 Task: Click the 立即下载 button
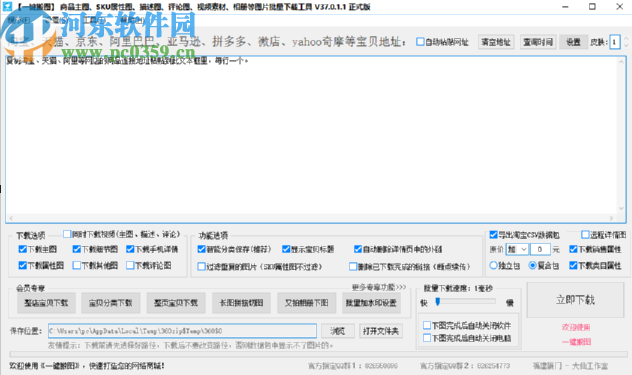[x=575, y=300]
